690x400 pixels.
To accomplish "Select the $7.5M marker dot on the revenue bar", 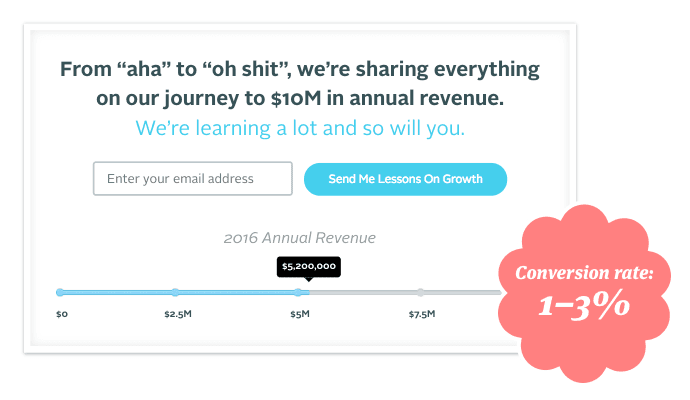I will 420,292.
